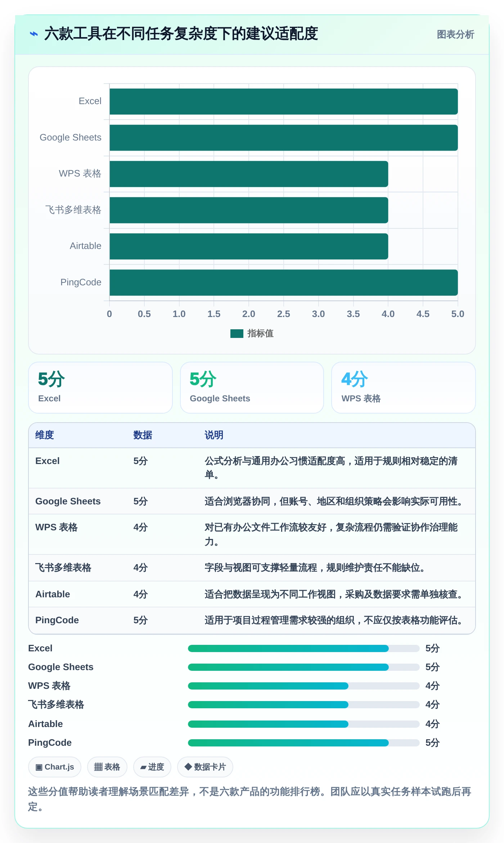504x843 pixels.
Task: Toggle the 指标值 legend color swatch
Action: pos(237,334)
